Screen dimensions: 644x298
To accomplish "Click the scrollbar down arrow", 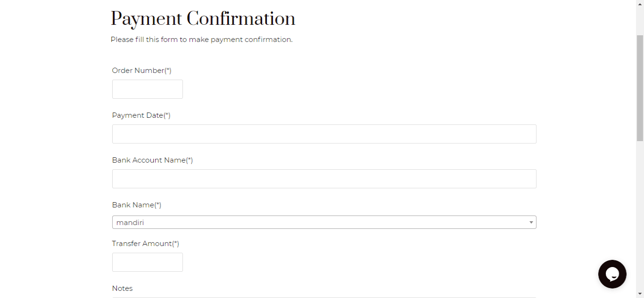I will click(640, 294).
